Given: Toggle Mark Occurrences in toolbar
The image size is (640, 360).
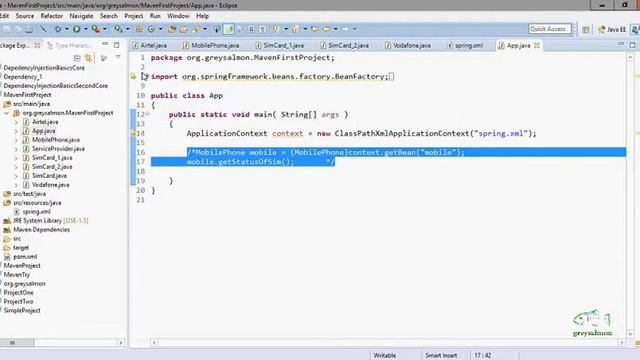Looking at the screenshot, I should point(229,29).
